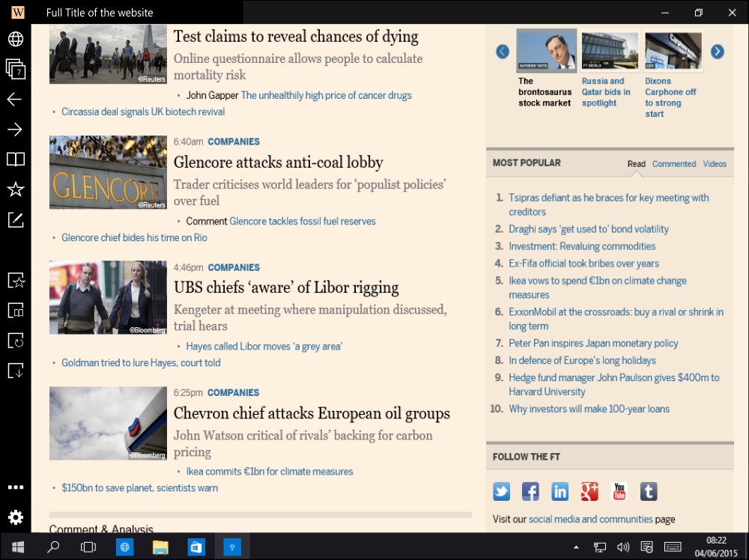Image resolution: width=749 pixels, height=560 pixels.
Task: Open File Explorer from the taskbar
Action: click(160, 547)
